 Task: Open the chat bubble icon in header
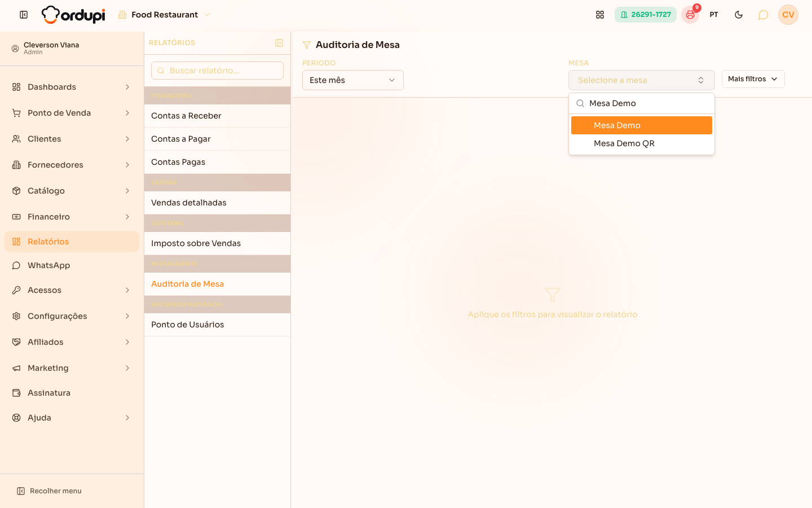[x=763, y=15]
